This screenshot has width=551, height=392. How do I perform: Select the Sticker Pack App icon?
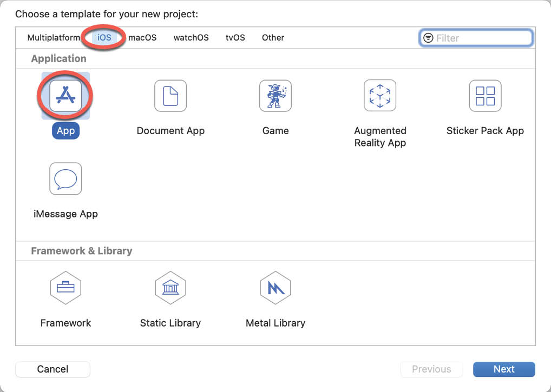pos(485,96)
